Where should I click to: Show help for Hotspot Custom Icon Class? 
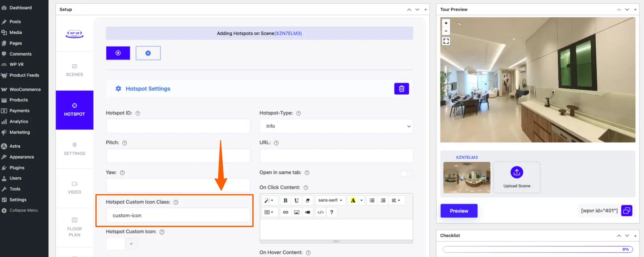click(176, 202)
